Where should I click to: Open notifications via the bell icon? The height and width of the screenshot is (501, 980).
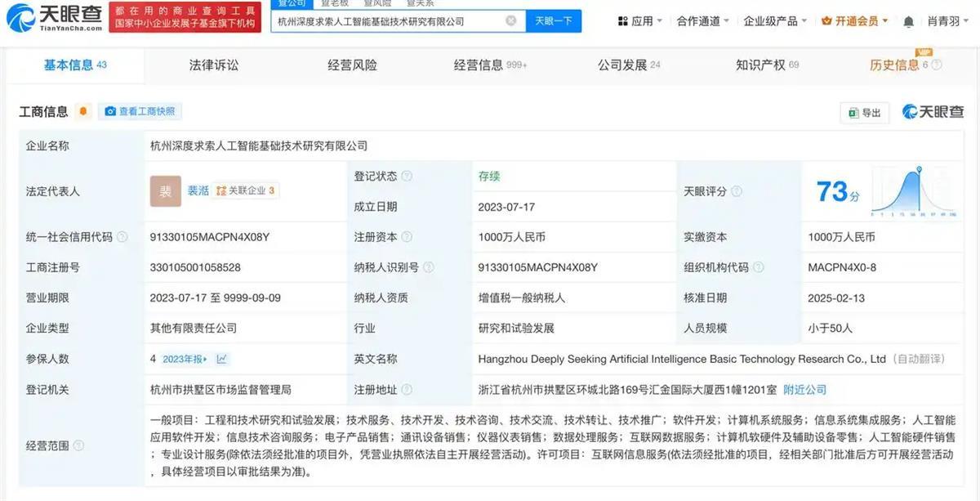click(x=908, y=20)
